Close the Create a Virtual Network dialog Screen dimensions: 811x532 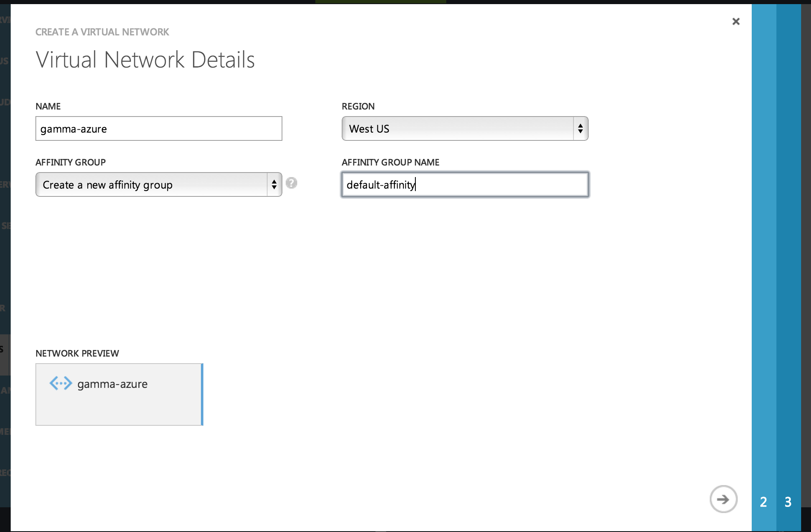736,21
